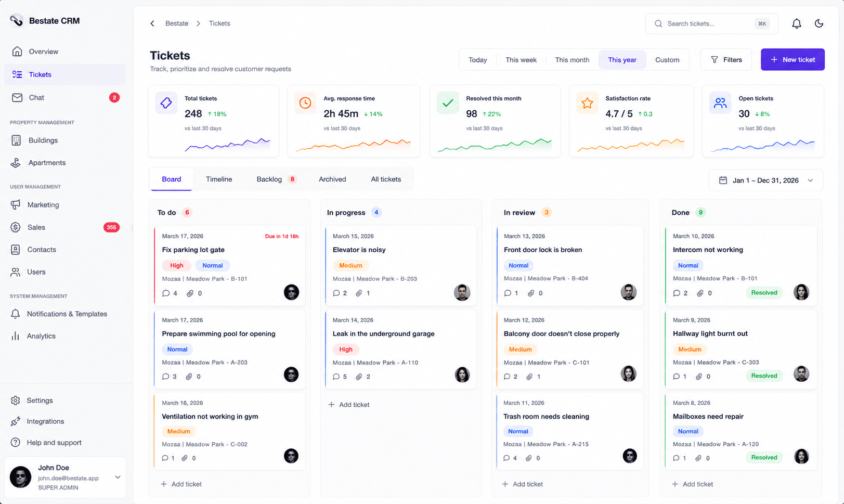Open Overview from the sidebar
Image resolution: width=844 pixels, height=504 pixels.
65,51
